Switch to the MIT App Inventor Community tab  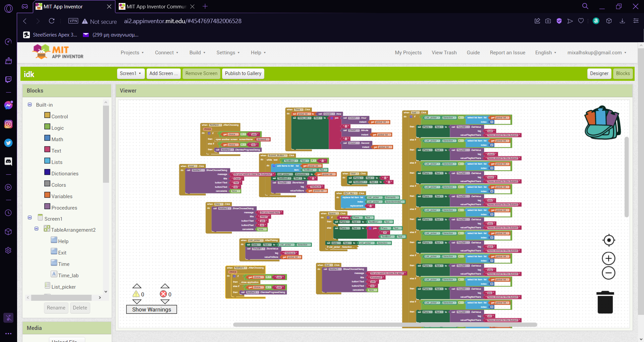pyautogui.click(x=156, y=7)
